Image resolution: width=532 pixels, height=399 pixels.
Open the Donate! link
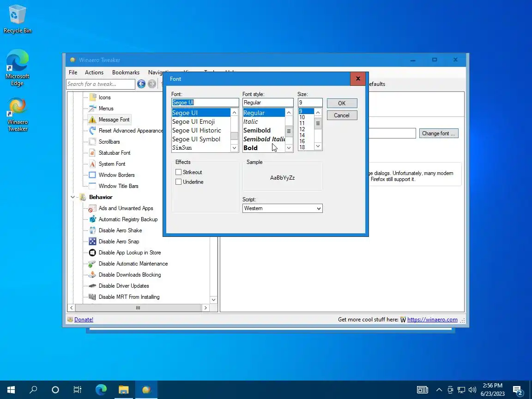[x=84, y=319]
